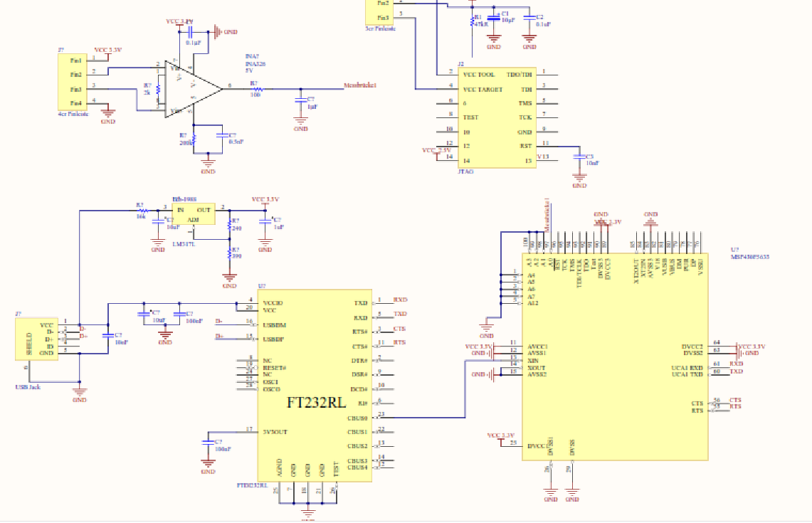This screenshot has height=523, width=812.
Task: Click the INA326 part label
Action: tap(255, 64)
